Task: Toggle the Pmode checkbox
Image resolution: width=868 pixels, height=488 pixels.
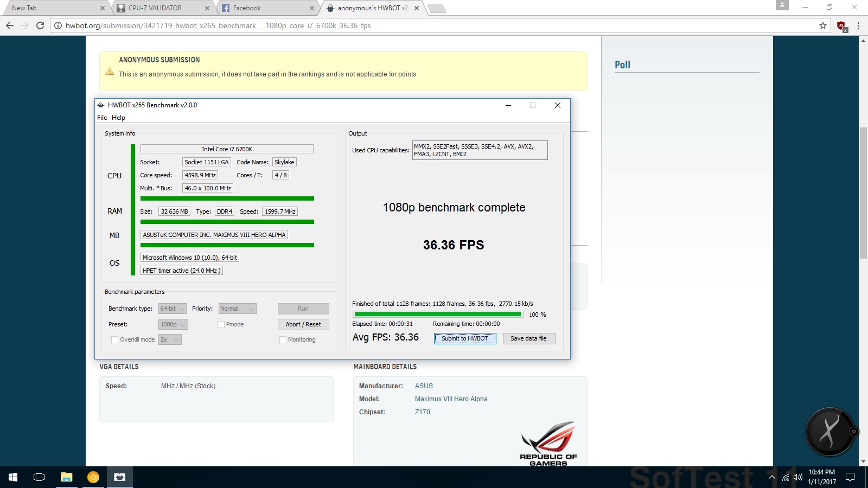Action: 221,324
